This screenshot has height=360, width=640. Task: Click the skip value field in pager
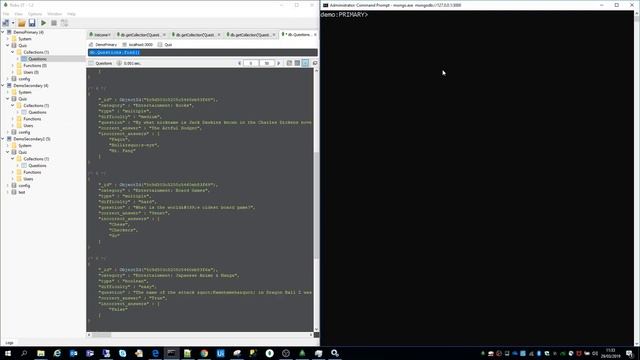pos(251,63)
